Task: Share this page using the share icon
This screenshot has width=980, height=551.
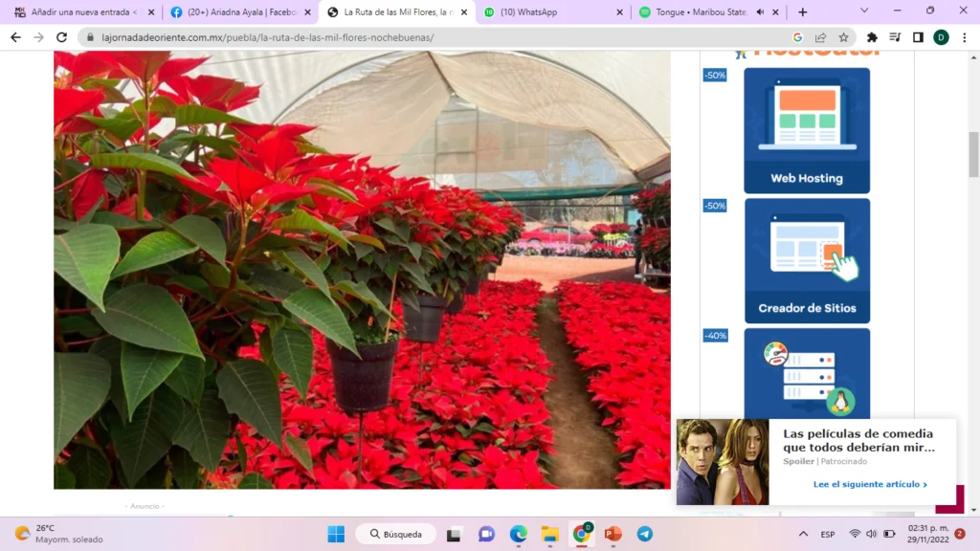Action: tap(820, 37)
